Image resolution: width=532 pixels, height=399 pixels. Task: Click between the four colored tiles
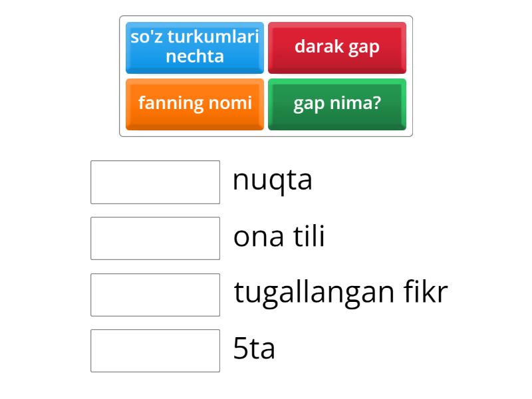[x=266, y=75]
